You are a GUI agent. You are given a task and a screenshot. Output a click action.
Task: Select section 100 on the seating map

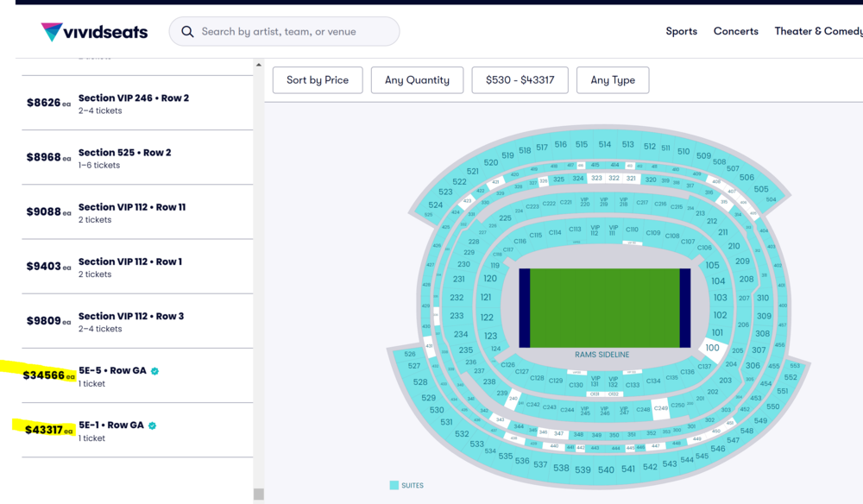pos(712,348)
